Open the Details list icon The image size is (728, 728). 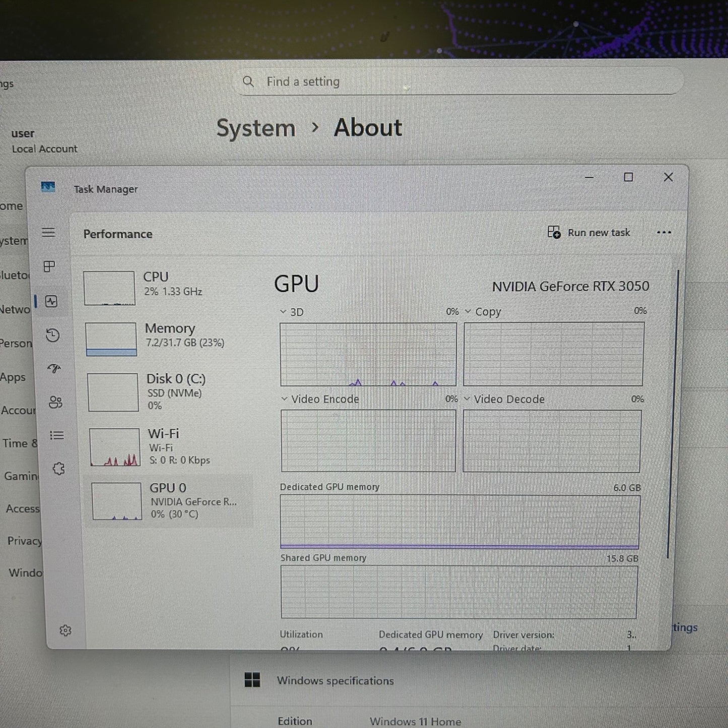[x=56, y=435]
